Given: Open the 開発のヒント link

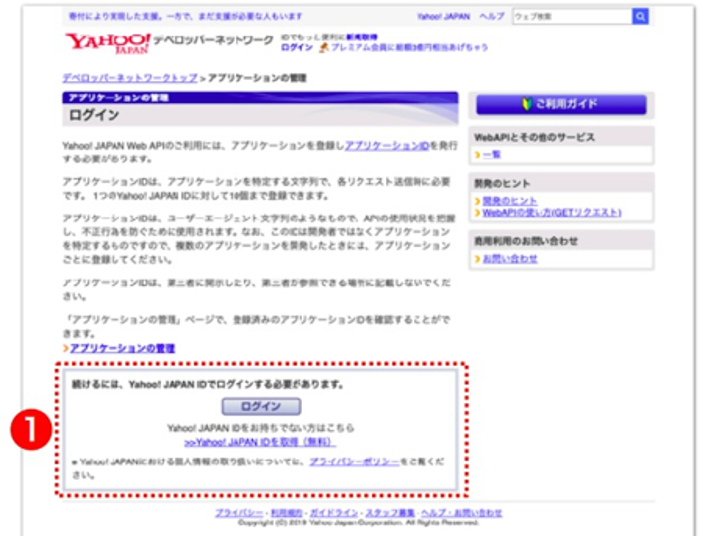Looking at the screenshot, I should pyautogui.click(x=510, y=201).
